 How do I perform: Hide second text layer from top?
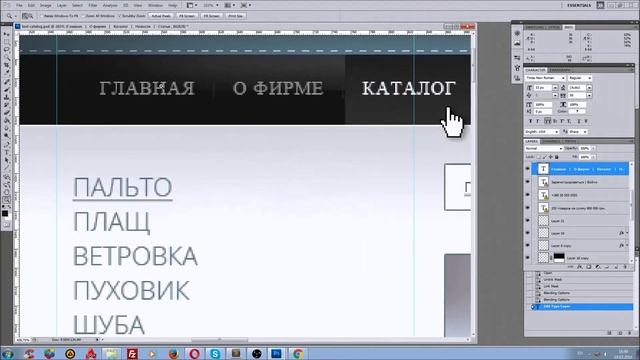pos(527,182)
